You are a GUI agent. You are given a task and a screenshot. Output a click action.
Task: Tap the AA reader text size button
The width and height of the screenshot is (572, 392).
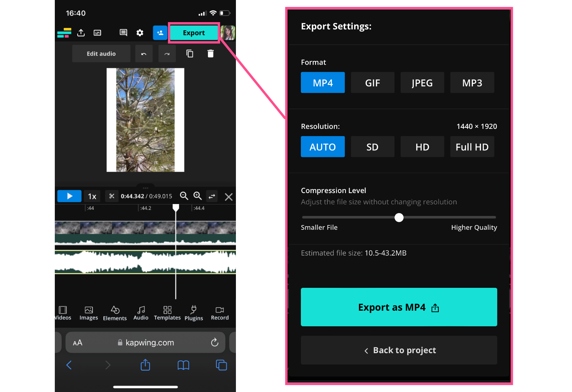(78, 343)
